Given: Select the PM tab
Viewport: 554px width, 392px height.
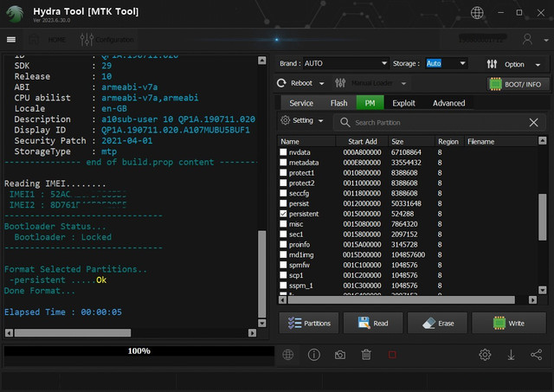Looking at the screenshot, I should click(370, 103).
